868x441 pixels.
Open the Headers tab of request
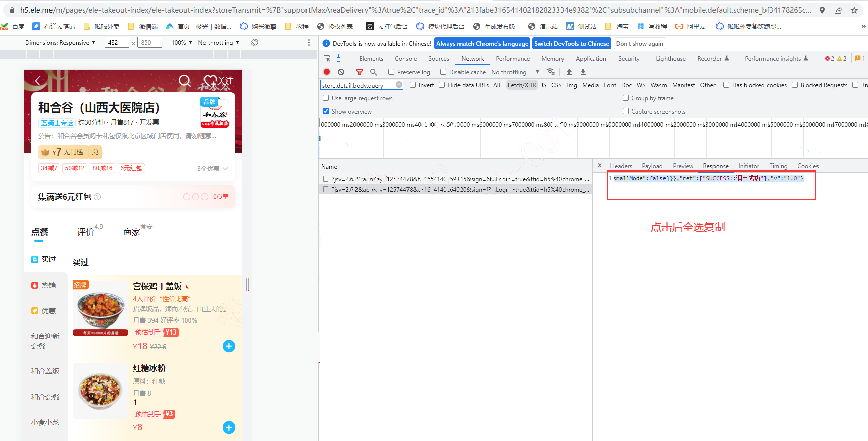[x=621, y=166]
